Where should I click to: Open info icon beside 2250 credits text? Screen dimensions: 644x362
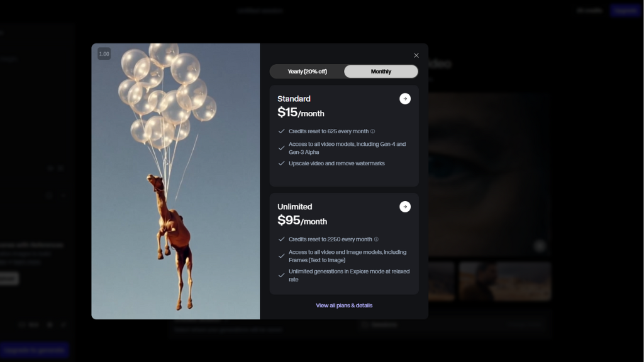pyautogui.click(x=377, y=239)
